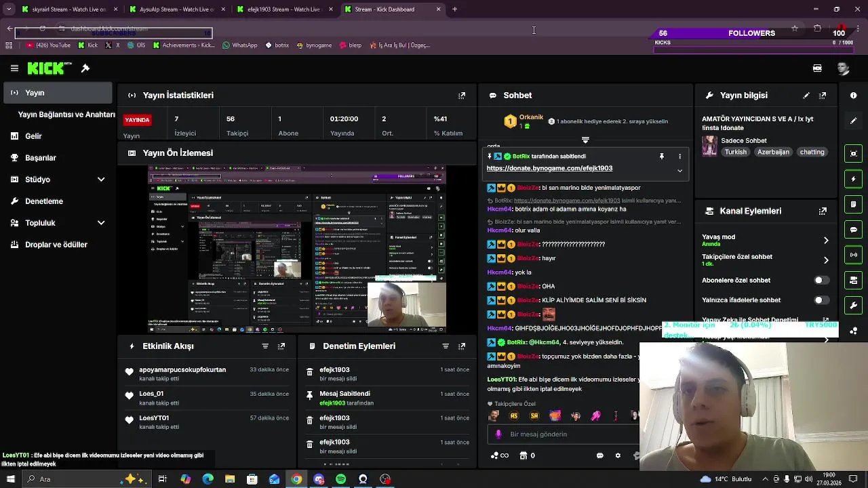Open Windows Start menu
The width and height of the screenshot is (868, 488).
tap(10, 479)
